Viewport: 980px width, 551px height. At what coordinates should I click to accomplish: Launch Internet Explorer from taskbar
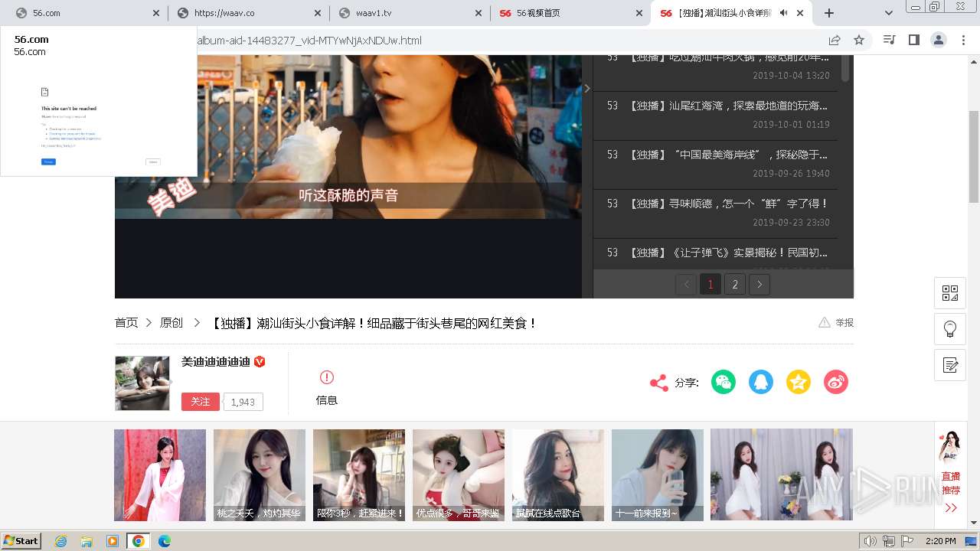[61, 541]
